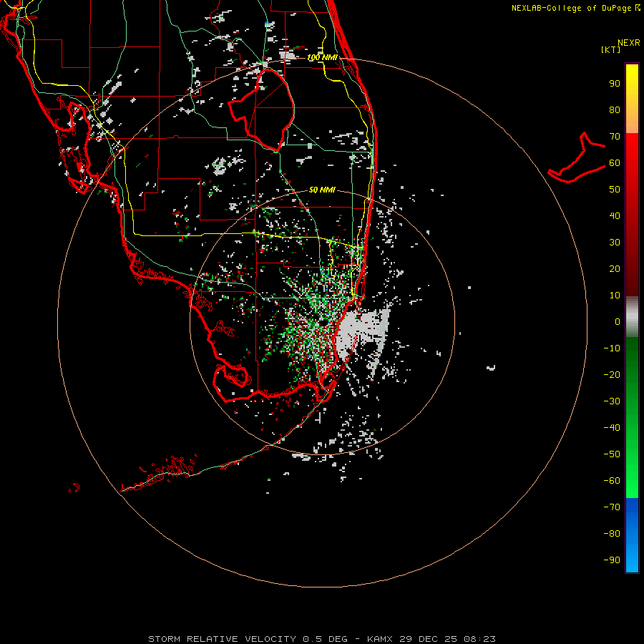Click the positive 90 scale value
Screen dimensions: 644x644
615,84
